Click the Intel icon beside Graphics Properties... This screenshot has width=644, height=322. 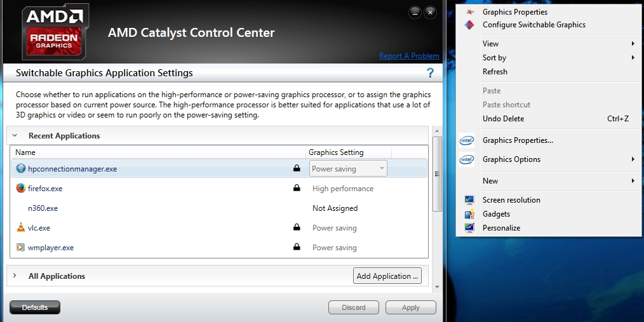pyautogui.click(x=467, y=140)
